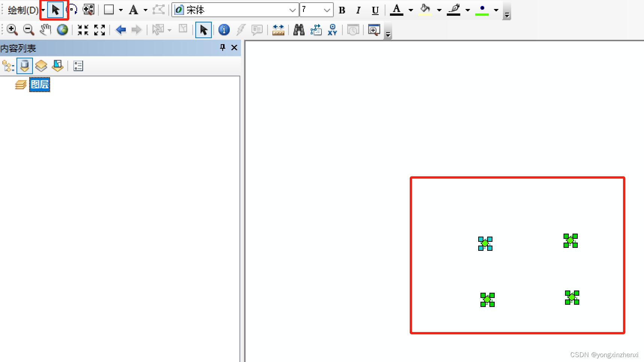Activate Select Elements arrow on Draw toolbar
This screenshot has height=362, width=644.
(55, 10)
